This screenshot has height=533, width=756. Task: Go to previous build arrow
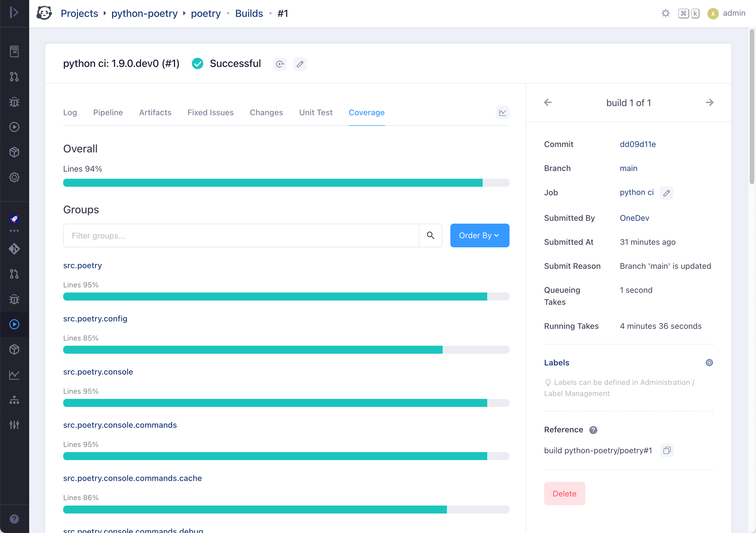548,103
